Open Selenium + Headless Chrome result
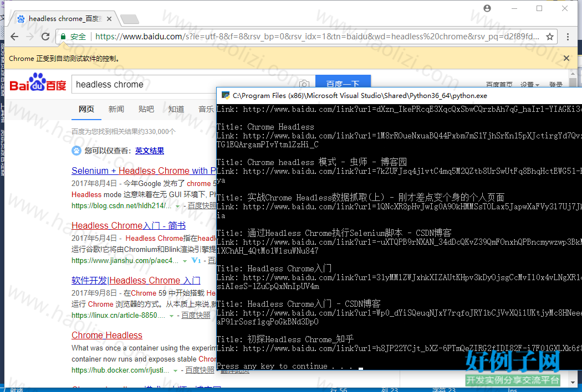Image resolution: width=582 pixels, height=392 pixels. pyautogui.click(x=144, y=171)
